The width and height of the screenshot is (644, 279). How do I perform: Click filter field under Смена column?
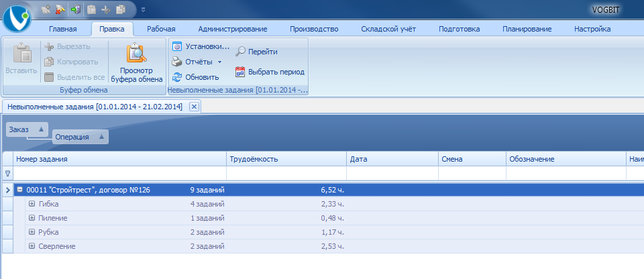click(x=472, y=174)
